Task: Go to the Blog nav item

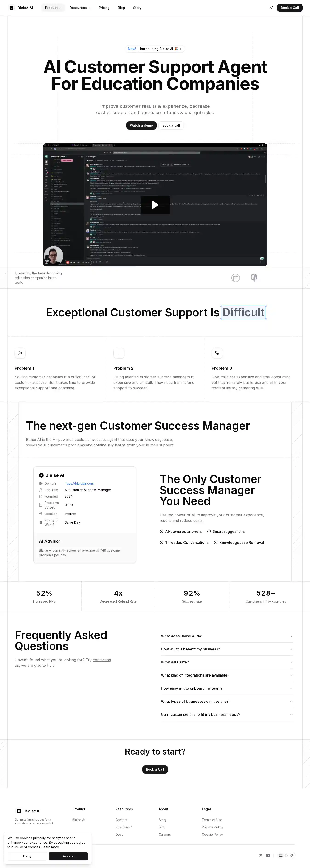Action: point(121,8)
